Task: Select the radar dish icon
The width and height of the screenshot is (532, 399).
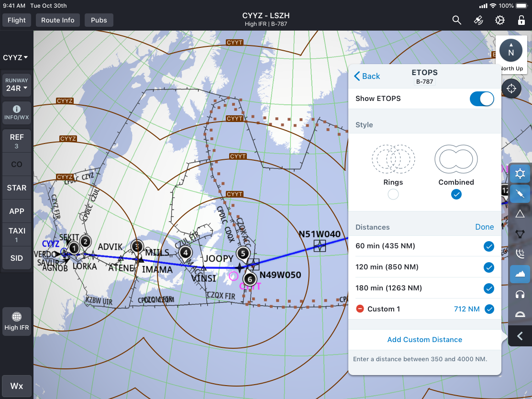Action: coord(520,254)
